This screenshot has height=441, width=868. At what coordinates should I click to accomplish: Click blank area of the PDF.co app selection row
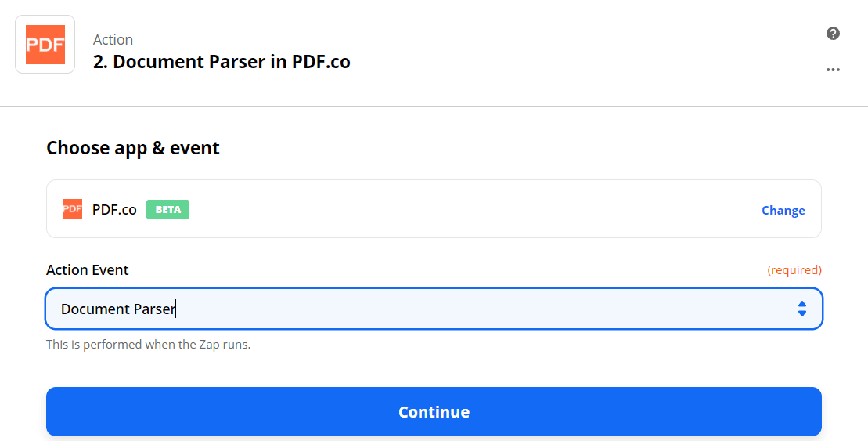click(x=470, y=209)
